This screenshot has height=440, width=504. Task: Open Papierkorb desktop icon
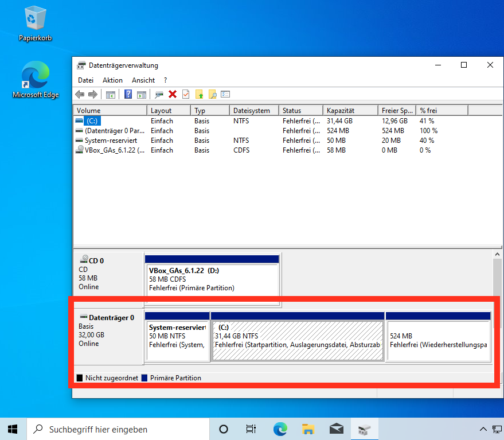[36, 24]
